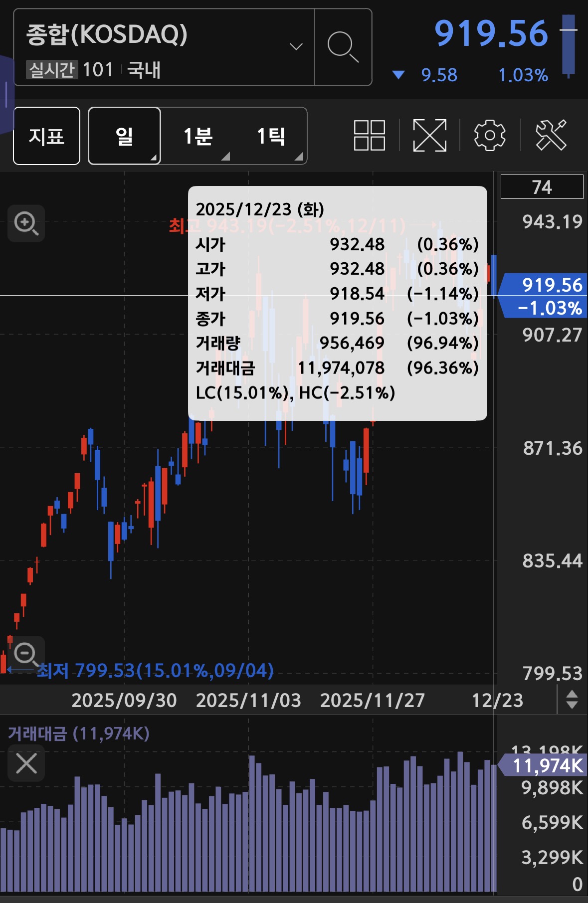Open the chart settings gear
The image size is (588, 903).
point(489,135)
